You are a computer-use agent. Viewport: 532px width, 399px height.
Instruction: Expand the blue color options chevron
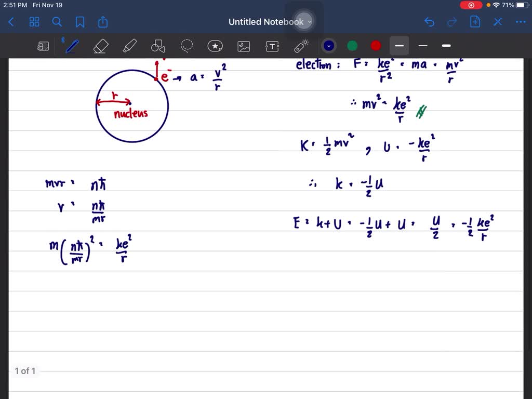coord(329,46)
